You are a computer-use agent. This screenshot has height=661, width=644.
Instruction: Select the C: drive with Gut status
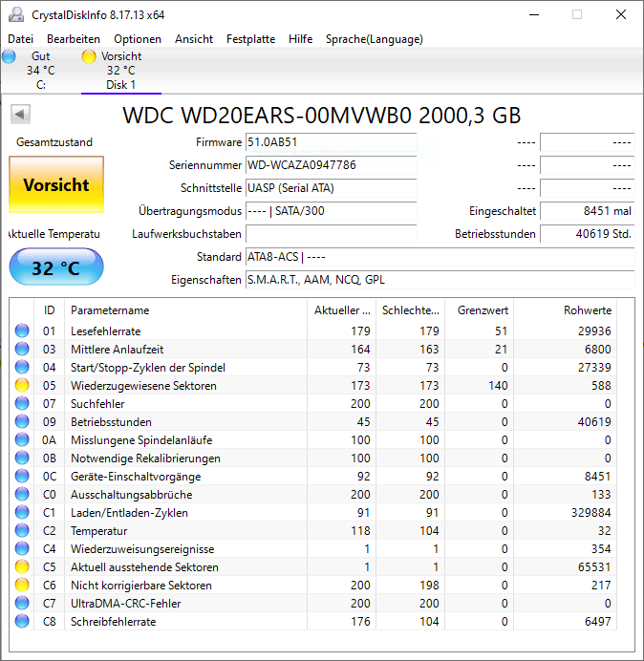click(40, 71)
